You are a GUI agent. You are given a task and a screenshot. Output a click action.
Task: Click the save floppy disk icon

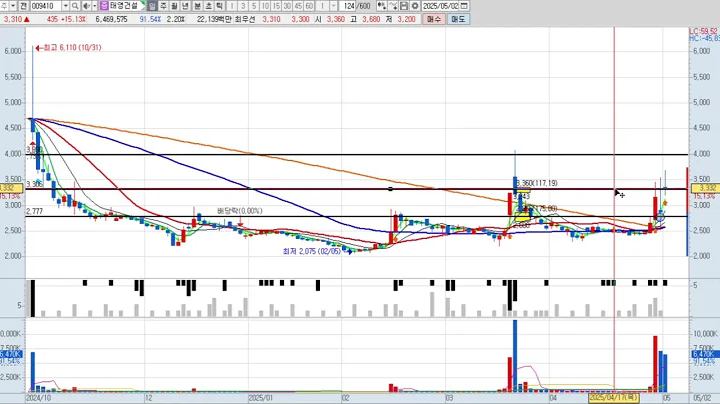(404, 6)
